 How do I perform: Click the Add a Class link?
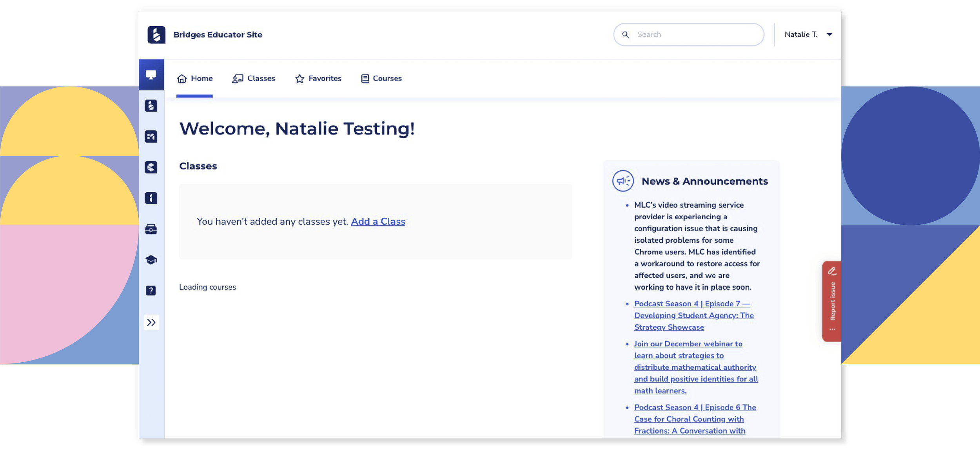(x=378, y=222)
